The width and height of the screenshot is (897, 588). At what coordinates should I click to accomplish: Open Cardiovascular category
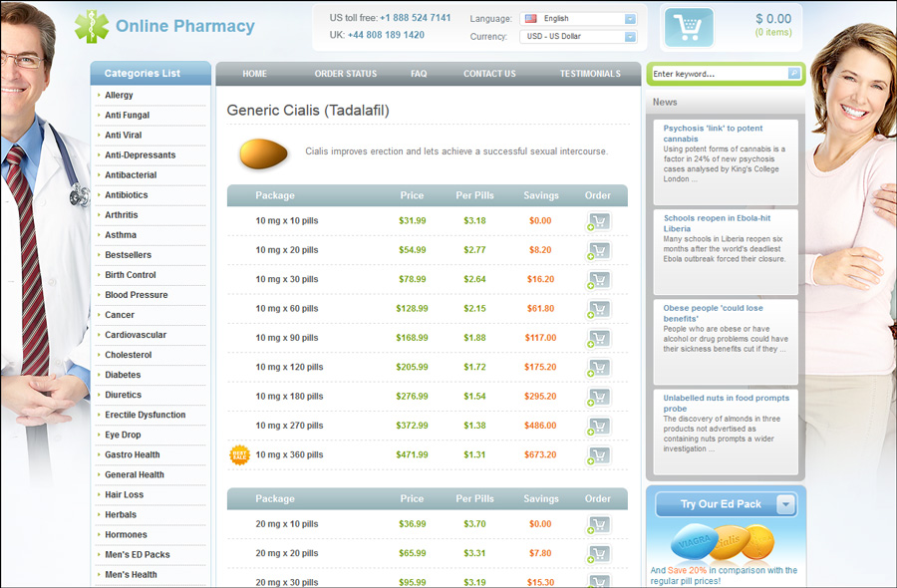pos(136,335)
